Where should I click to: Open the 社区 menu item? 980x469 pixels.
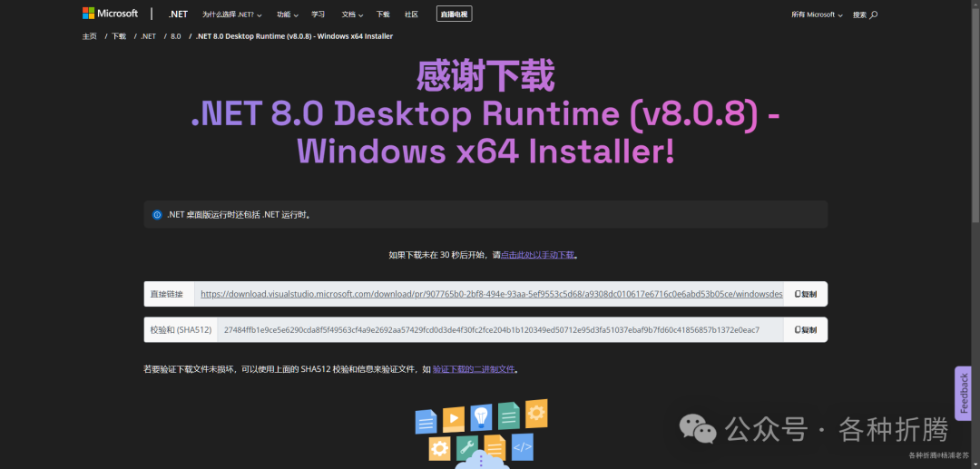coord(411,15)
